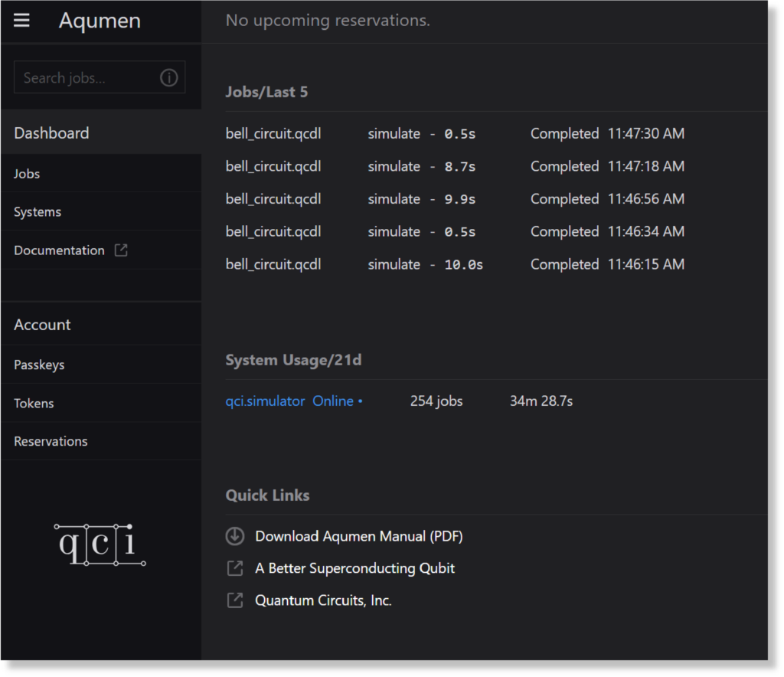Open the qci.simulator system link

click(x=265, y=401)
